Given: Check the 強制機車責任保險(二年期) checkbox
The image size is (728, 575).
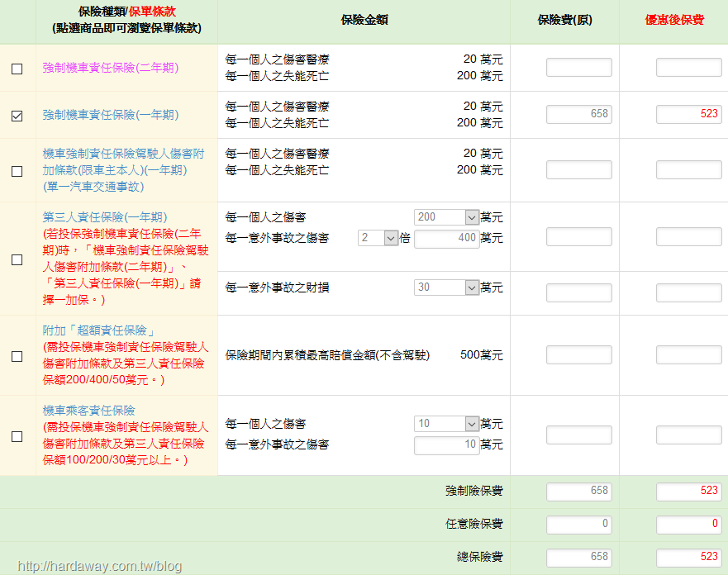Looking at the screenshot, I should [17, 69].
